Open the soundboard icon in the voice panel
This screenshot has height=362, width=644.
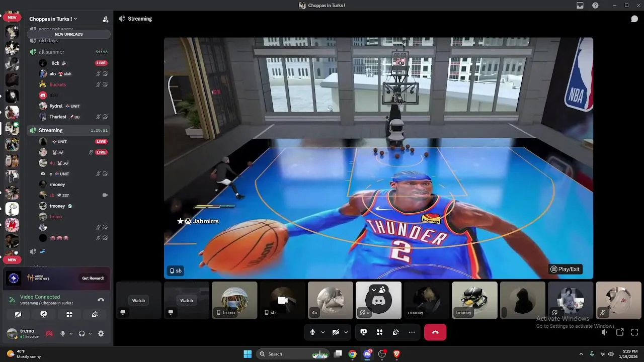(x=95, y=314)
